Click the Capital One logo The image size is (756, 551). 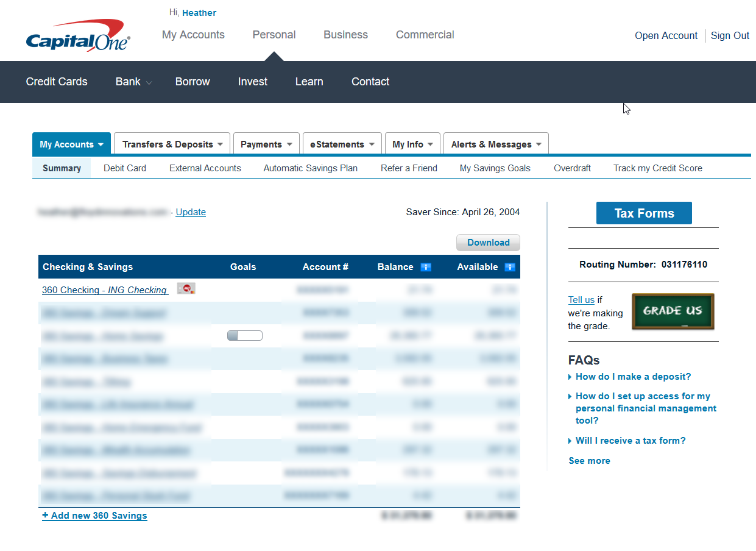point(78,35)
